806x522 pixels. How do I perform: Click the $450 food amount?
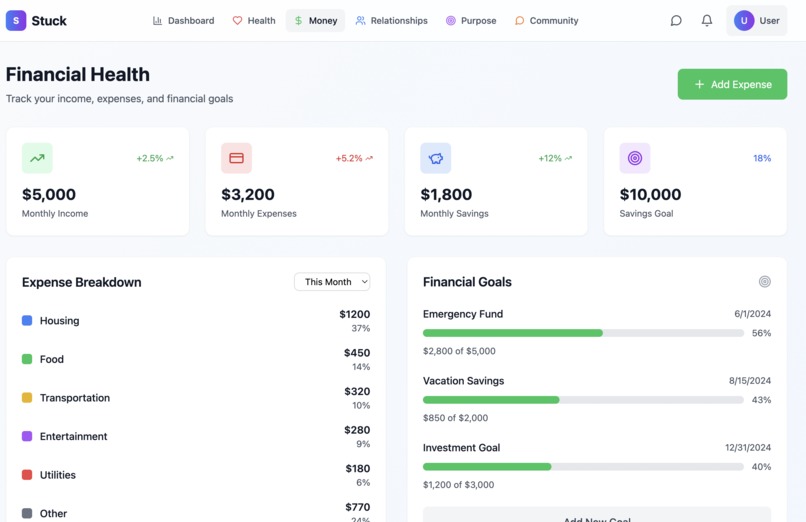[357, 352]
